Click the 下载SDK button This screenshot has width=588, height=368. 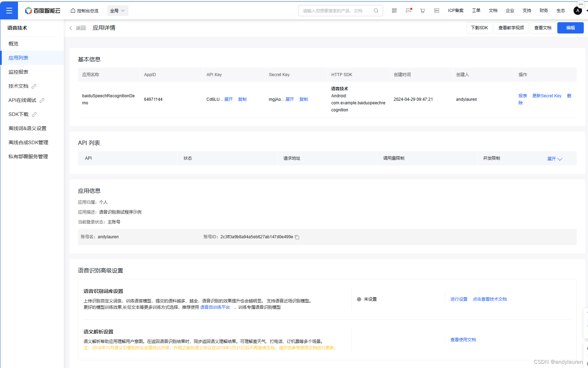479,28
